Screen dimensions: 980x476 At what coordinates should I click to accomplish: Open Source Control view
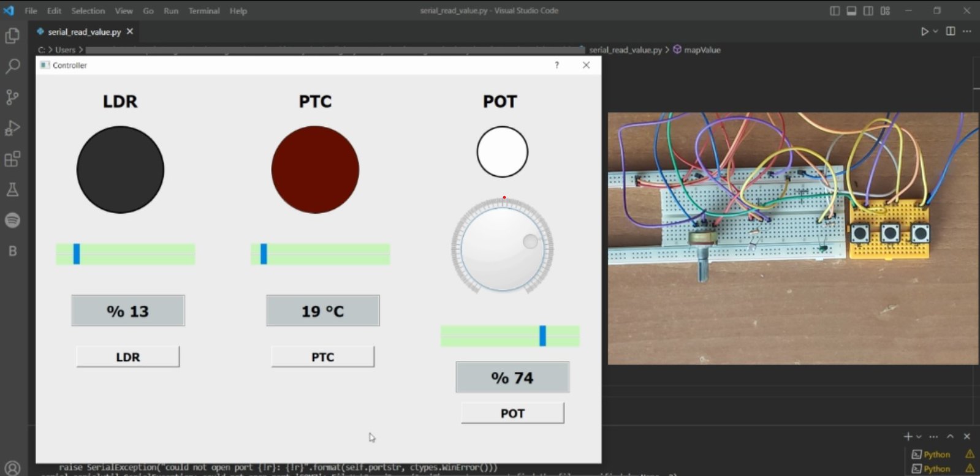click(12, 97)
